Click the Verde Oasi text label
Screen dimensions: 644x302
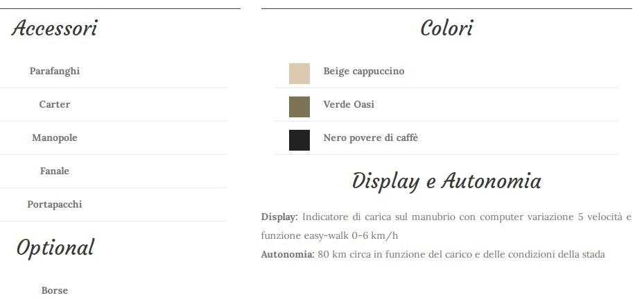click(348, 105)
